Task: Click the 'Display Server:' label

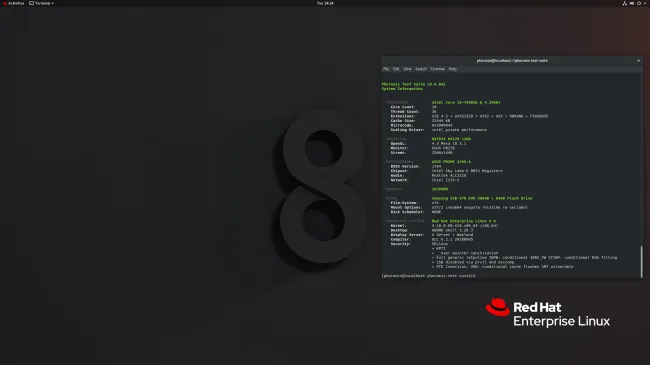Action: (x=407, y=235)
